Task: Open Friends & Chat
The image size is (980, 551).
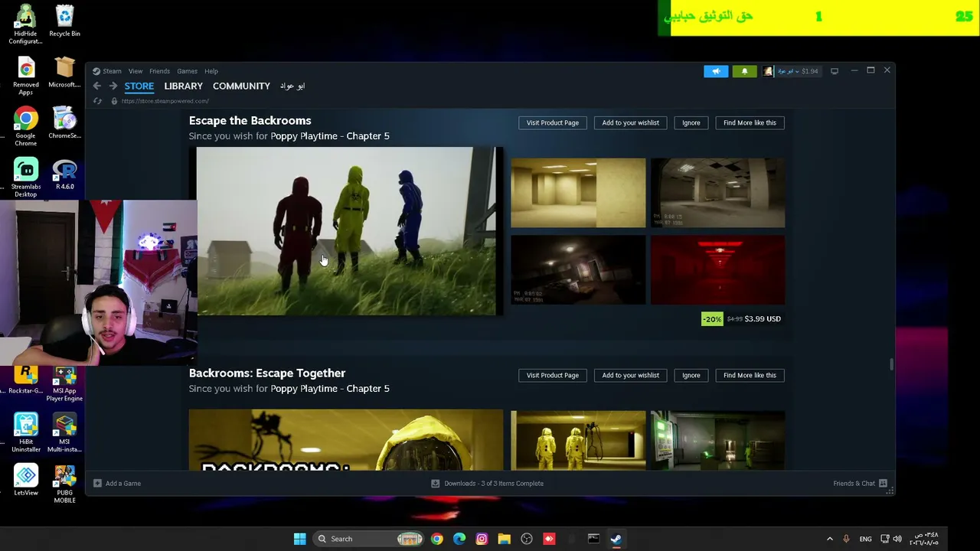Action: (x=860, y=484)
